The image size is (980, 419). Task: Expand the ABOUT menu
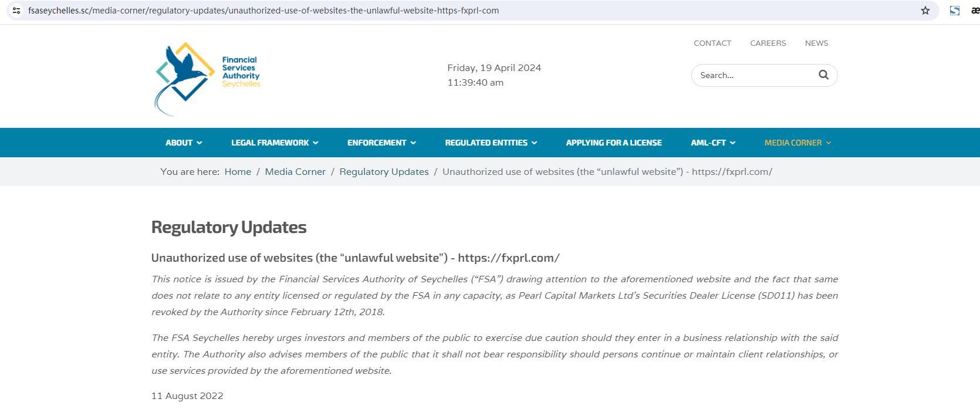coord(184,143)
